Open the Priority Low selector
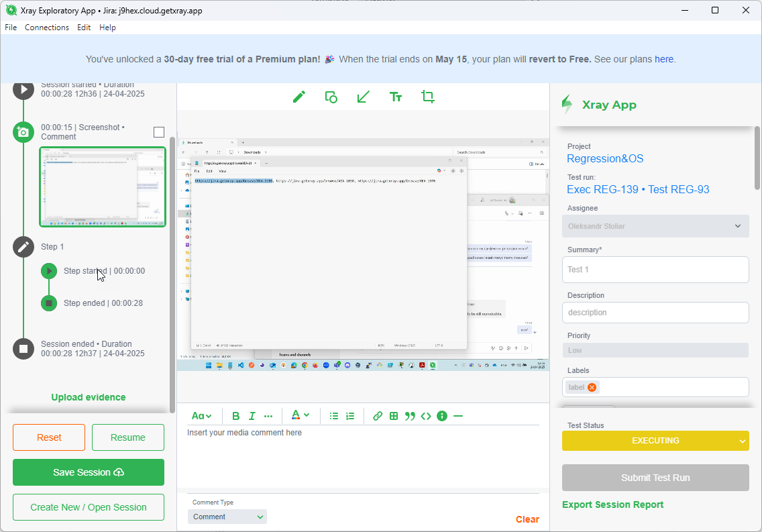The height and width of the screenshot is (532, 762). [x=655, y=350]
